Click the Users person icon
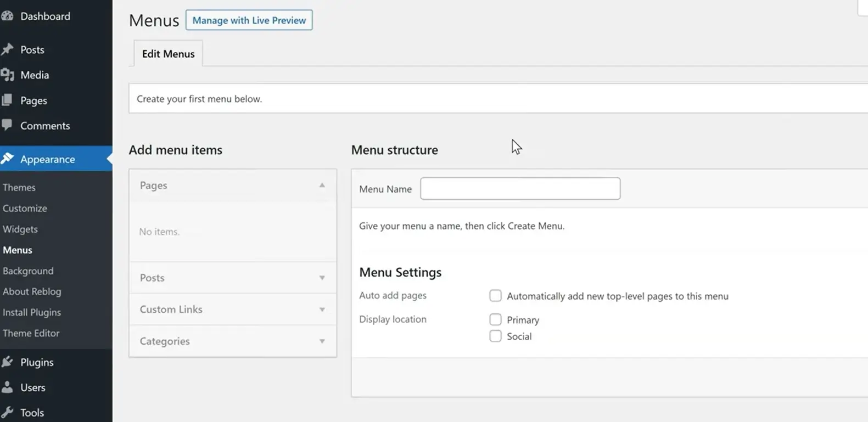The image size is (868, 422). pyautogui.click(x=7, y=387)
